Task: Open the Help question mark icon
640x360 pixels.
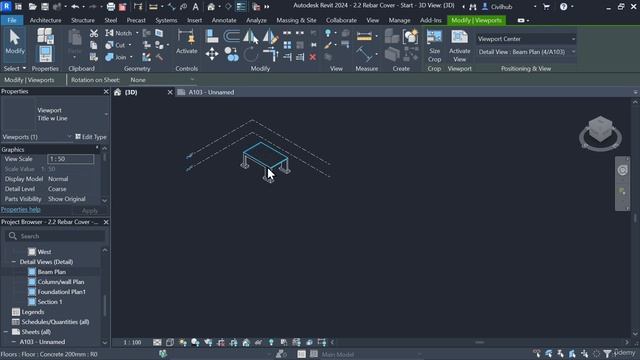Action: (x=563, y=7)
